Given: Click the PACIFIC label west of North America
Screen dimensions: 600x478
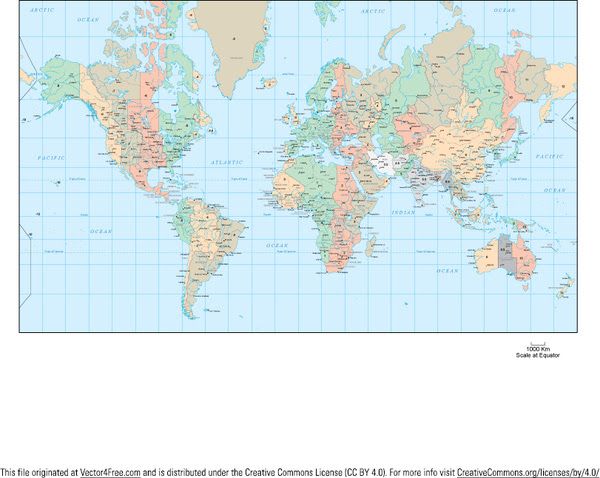Looking at the screenshot, I should [x=51, y=158].
